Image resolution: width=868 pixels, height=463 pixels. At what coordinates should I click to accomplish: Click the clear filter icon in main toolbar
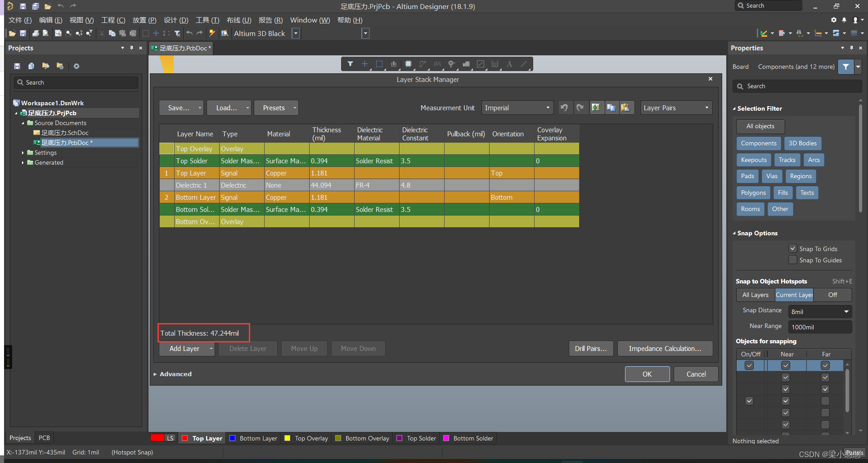[x=177, y=33]
